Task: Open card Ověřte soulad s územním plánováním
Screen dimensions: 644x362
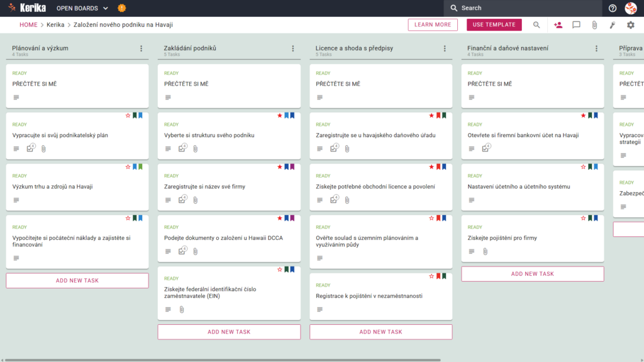Action: click(380, 241)
